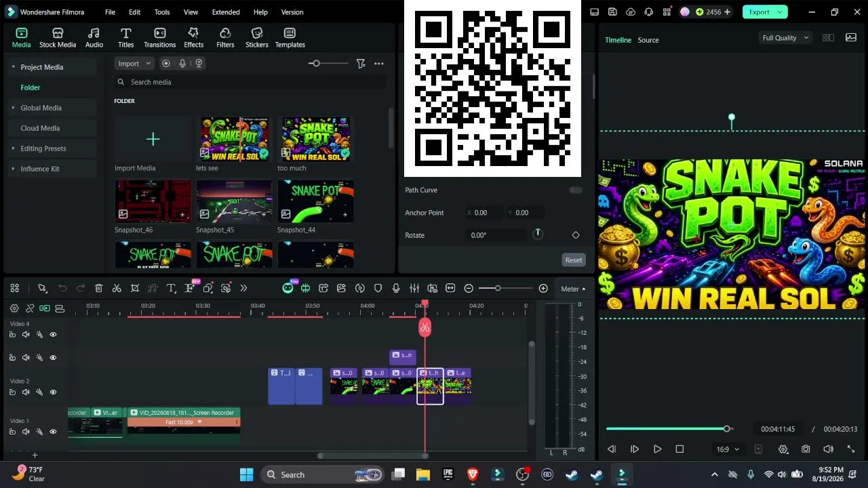Click the Reset button

[x=574, y=260]
